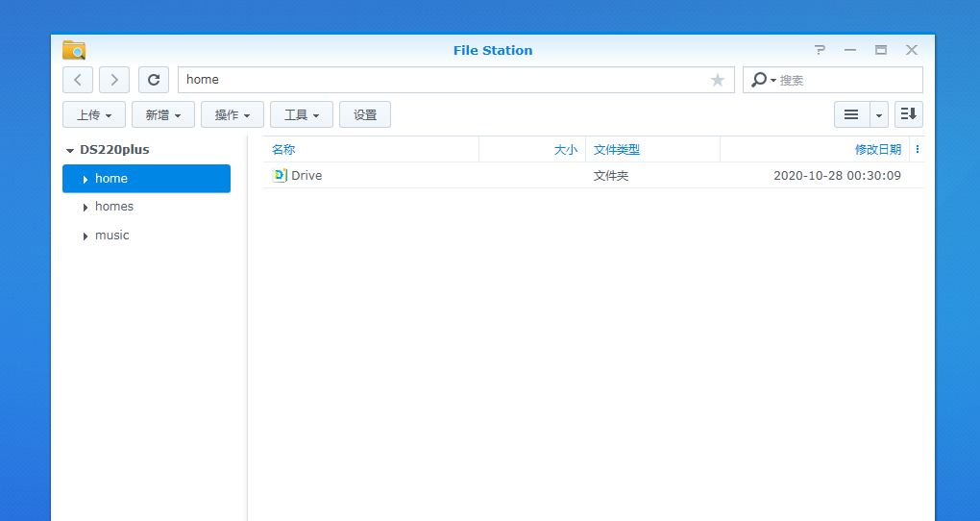Image resolution: width=980 pixels, height=521 pixels.
Task: Go forward with the right arrow button
Action: click(114, 80)
